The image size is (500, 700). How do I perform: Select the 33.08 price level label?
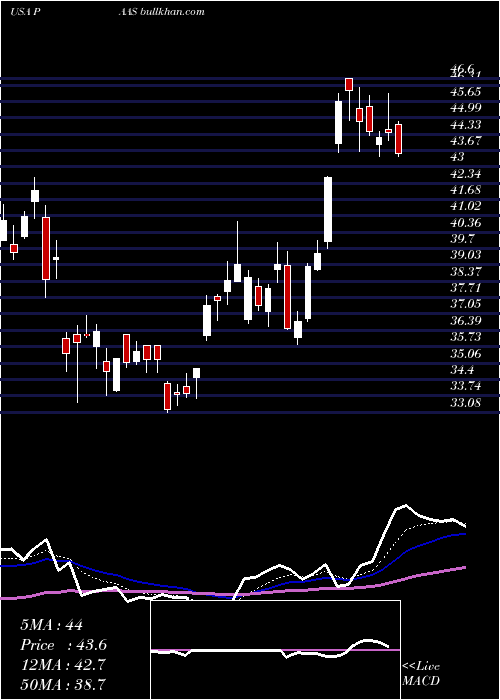click(466, 403)
